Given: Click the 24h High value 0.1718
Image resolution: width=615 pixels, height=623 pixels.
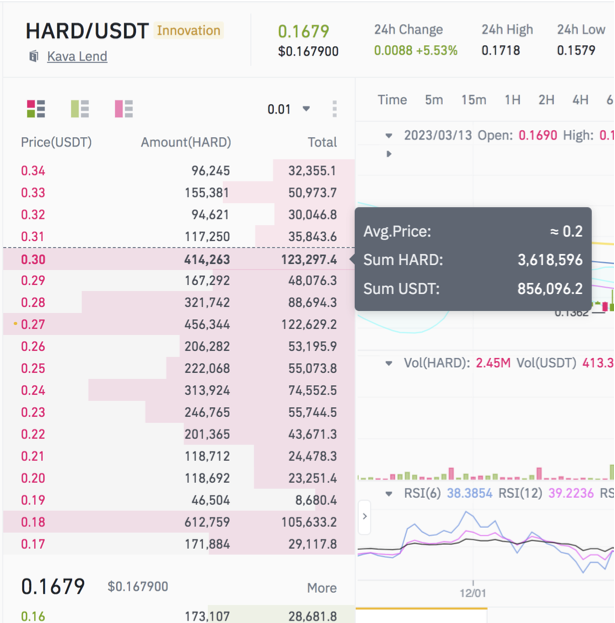Looking at the screenshot, I should point(501,50).
